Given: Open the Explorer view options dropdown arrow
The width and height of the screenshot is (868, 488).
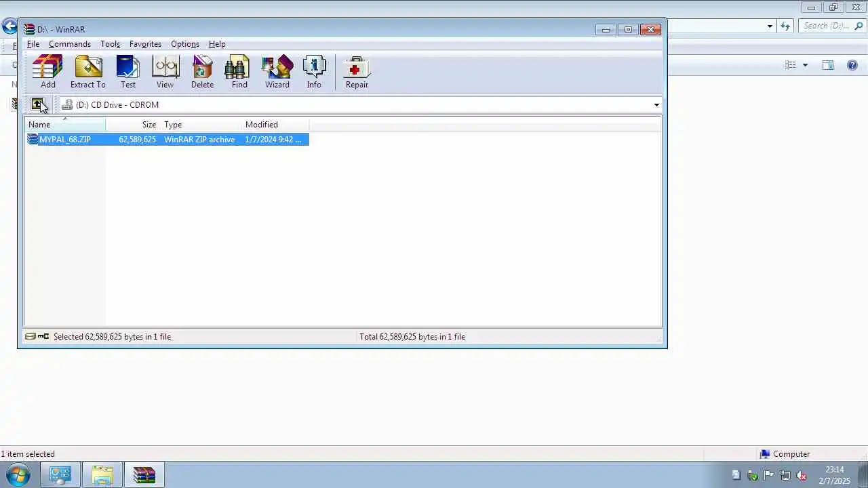Looking at the screenshot, I should (805, 65).
